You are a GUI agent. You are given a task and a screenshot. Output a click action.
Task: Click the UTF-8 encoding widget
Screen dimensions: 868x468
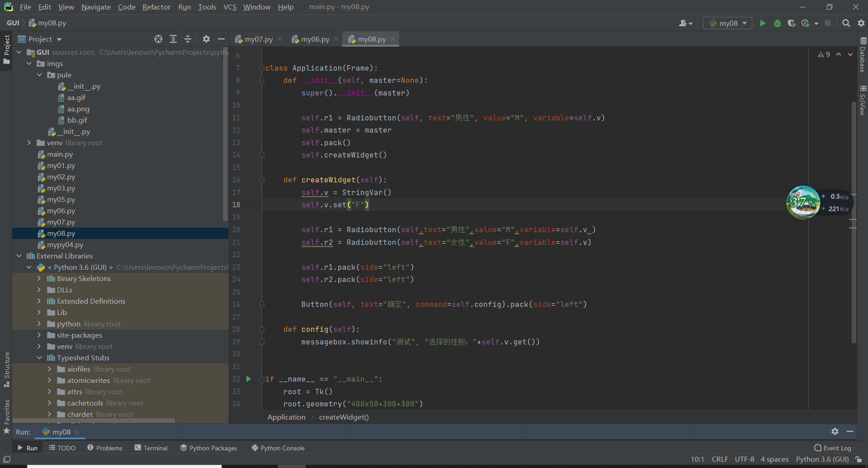pos(744,459)
